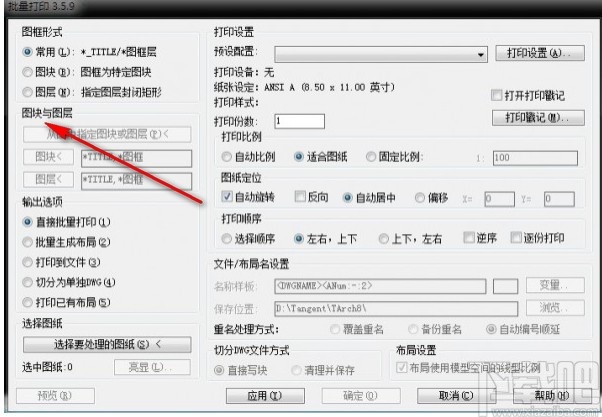Toggle 自动旋转 checkbox
Screen dimensions: 602x417
click(227, 197)
